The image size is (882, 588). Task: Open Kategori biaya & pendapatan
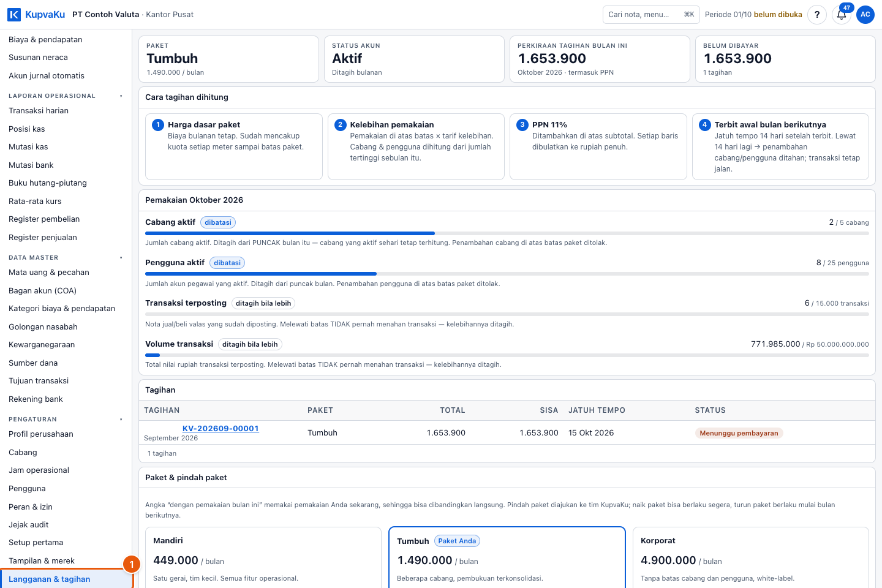click(x=66, y=309)
